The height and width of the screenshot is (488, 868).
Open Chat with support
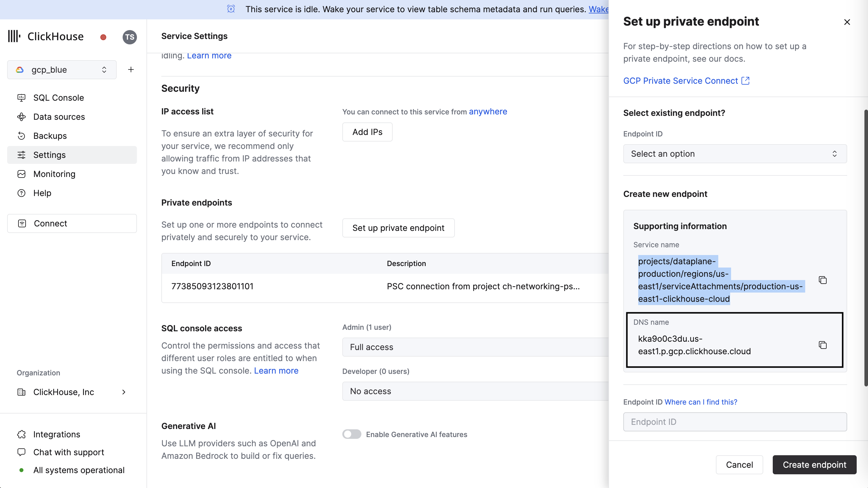(68, 452)
